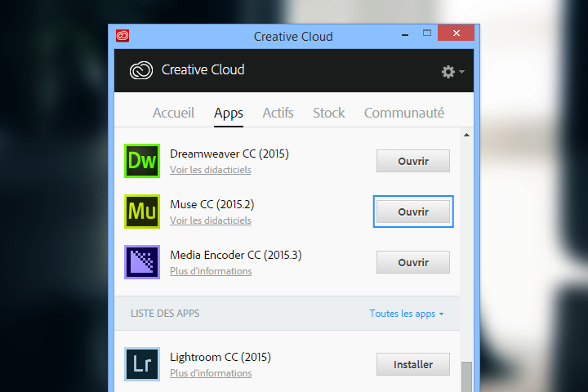Switch to the Communauté tab

pyautogui.click(x=404, y=113)
